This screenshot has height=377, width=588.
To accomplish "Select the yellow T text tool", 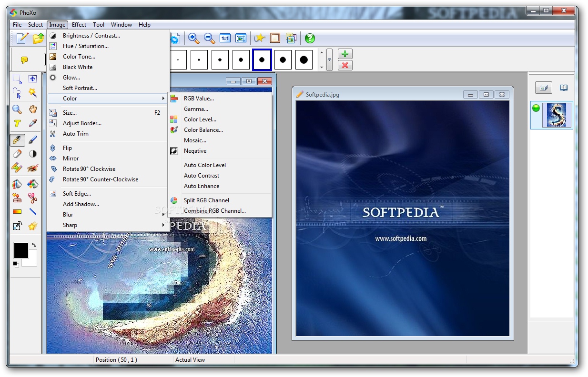I will (17, 123).
